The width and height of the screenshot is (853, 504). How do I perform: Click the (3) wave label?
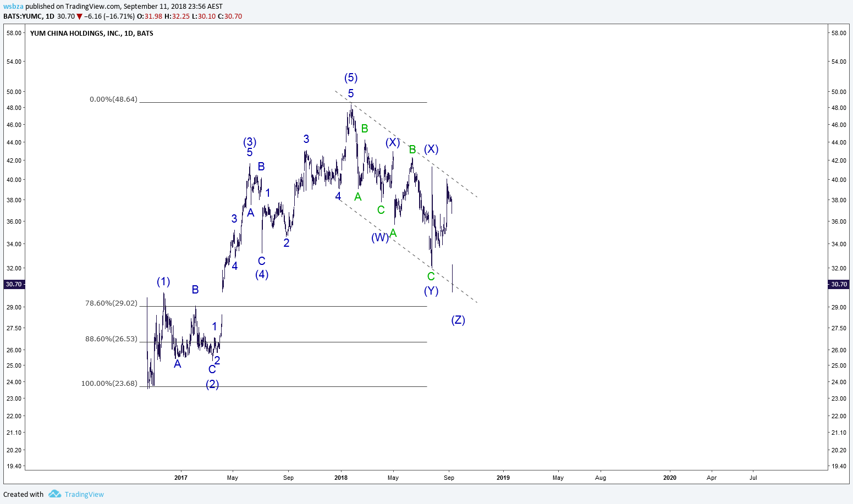tap(250, 142)
